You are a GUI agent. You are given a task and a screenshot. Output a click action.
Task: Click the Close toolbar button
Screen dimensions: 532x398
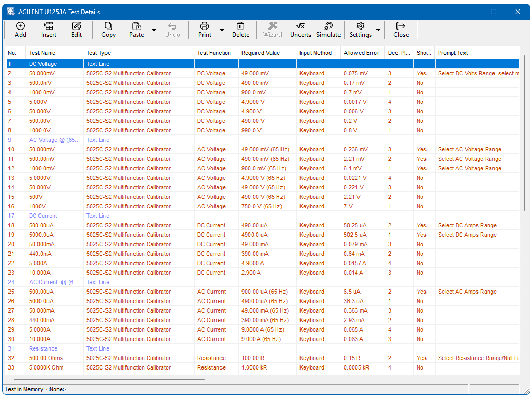401,30
